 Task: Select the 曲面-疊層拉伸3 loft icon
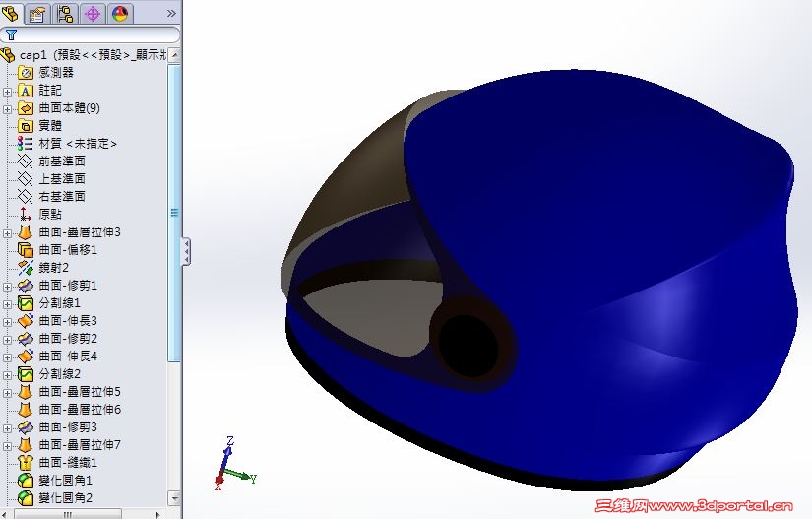coord(26,232)
